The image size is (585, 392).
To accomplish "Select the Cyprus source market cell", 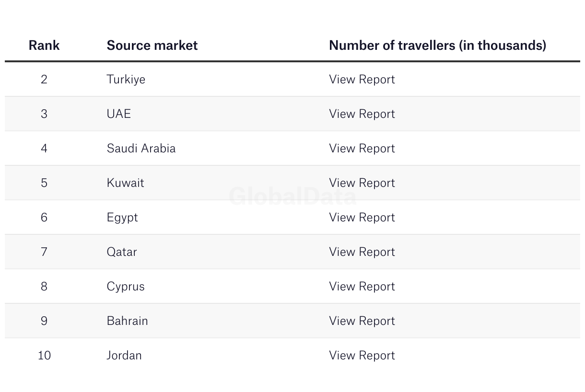I will pos(126,287).
